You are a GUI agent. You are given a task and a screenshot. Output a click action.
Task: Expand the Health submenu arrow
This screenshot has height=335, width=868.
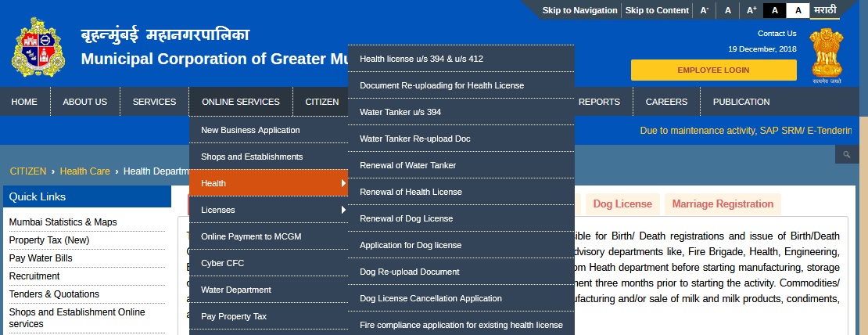(x=343, y=183)
